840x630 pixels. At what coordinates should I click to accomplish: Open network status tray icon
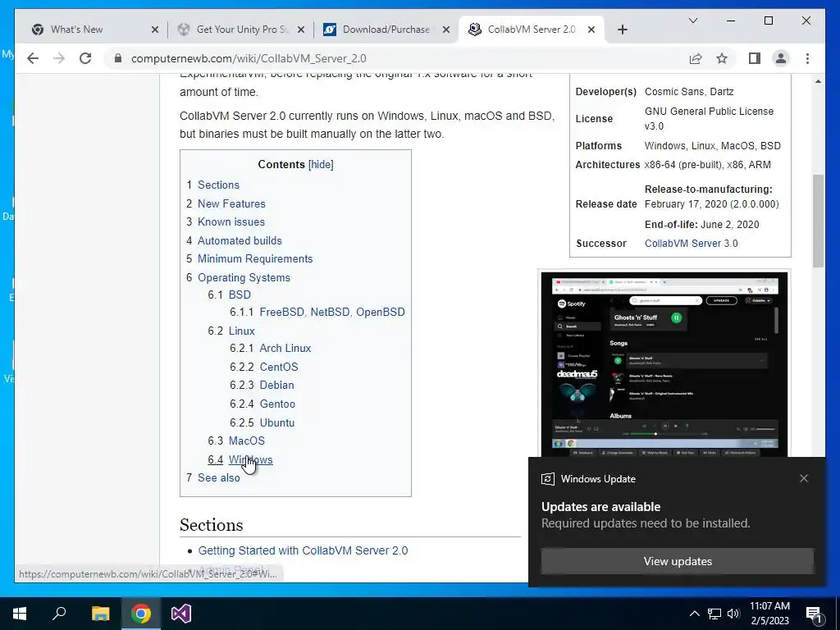click(714, 614)
